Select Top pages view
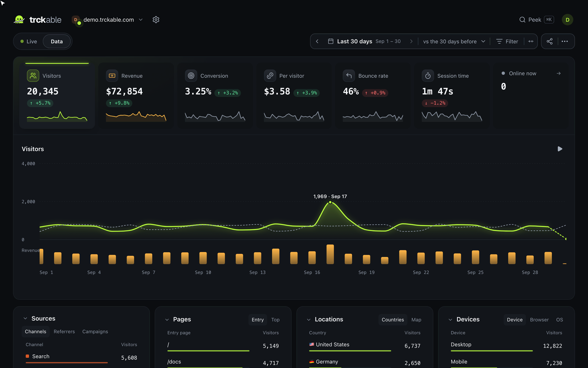Screen dimensions: 588x368 [275, 320]
